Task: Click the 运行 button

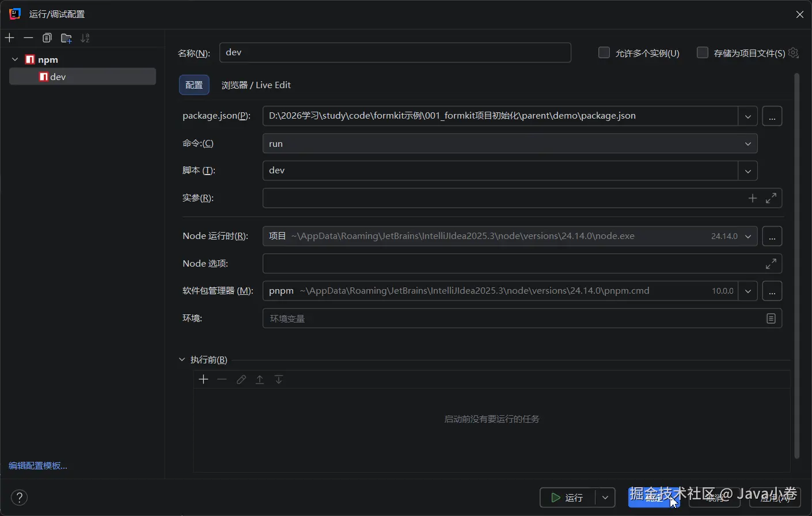Action: tap(567, 498)
